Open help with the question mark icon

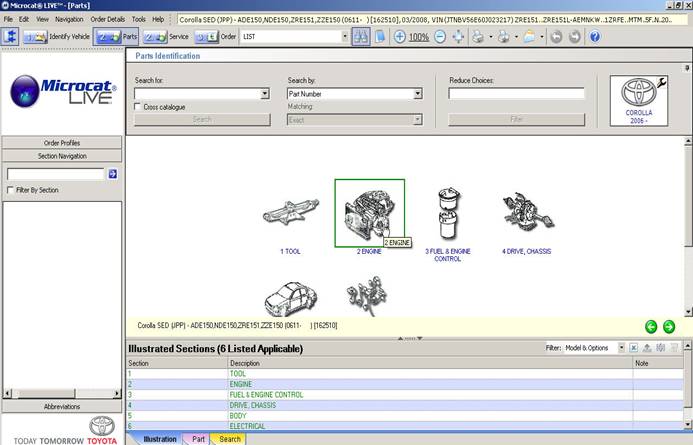tap(595, 37)
